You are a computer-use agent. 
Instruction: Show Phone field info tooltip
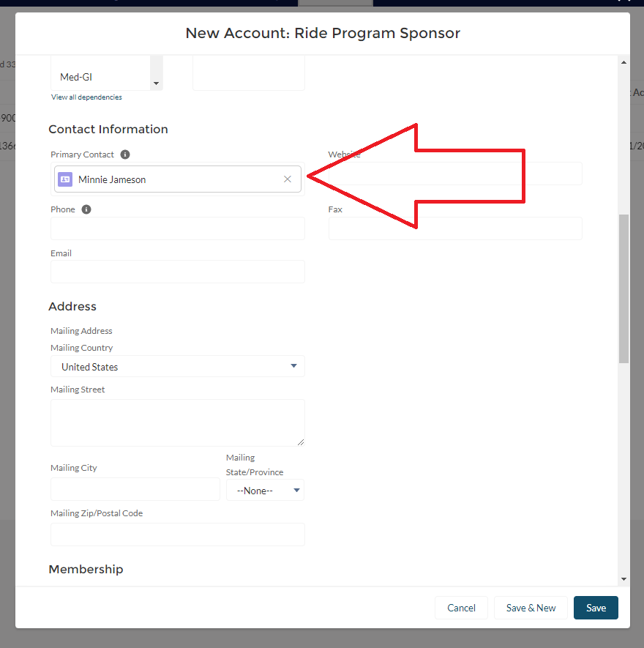[x=86, y=209]
